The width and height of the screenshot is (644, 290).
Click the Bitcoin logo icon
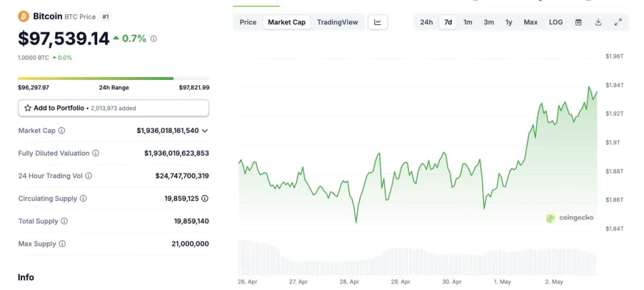pos(24,17)
